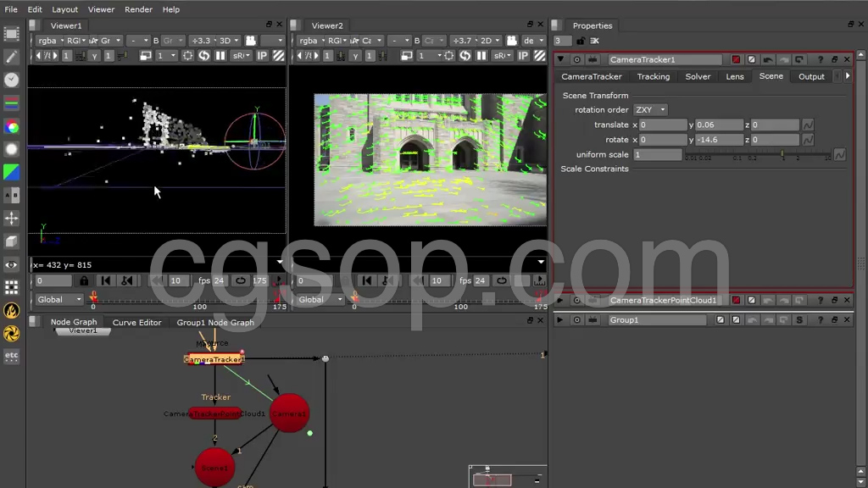Center CameraTracker1 node in graph icon

pos(576,59)
